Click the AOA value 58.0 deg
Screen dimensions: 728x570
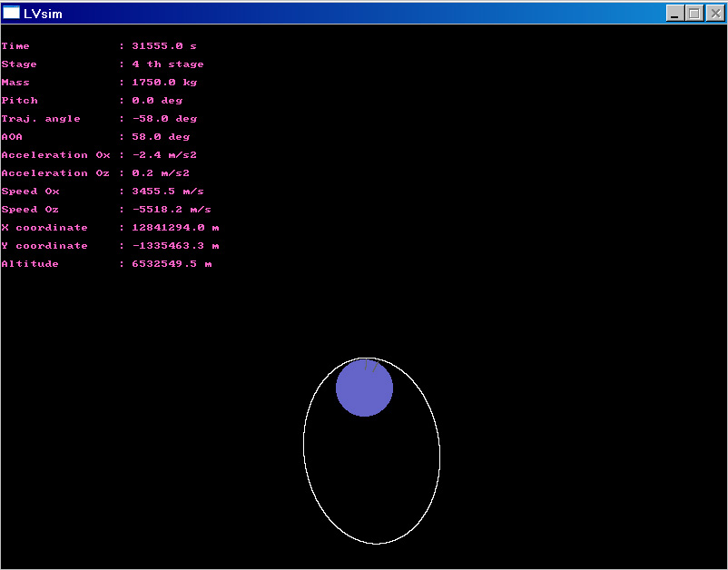click(x=161, y=136)
